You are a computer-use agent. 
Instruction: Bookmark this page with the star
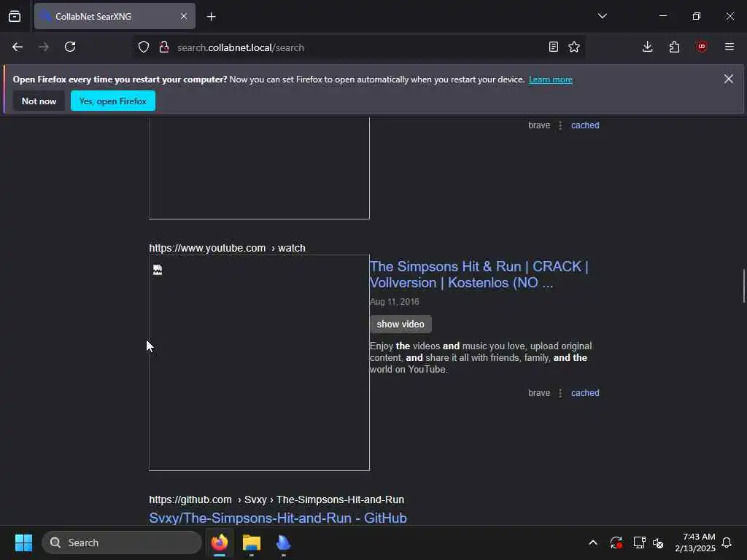(574, 47)
